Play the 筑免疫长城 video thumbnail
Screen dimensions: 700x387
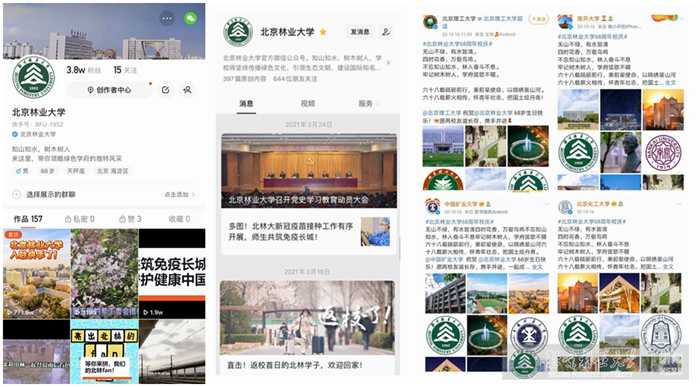coord(172,273)
